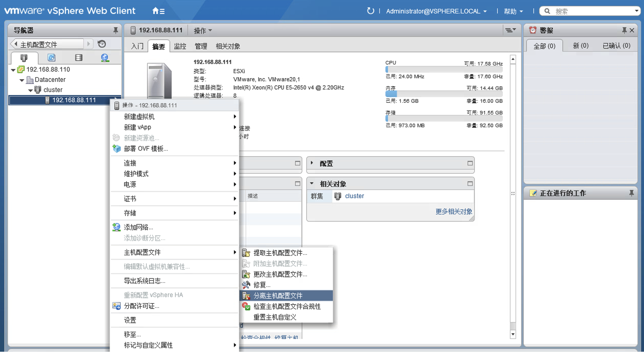This screenshot has height=352, width=644.
Task: Switch to the 入门 tab
Action: (137, 46)
